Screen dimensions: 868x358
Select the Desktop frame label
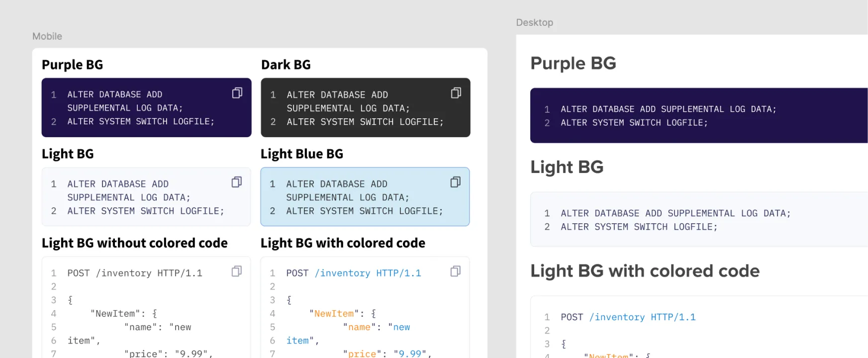[x=535, y=22]
